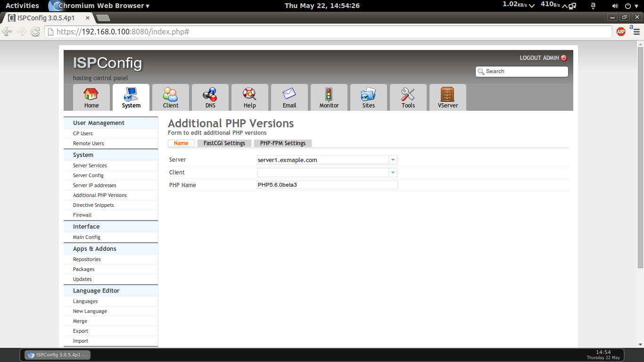Open the Tools wrench icon
This screenshot has width=644, height=362.
click(408, 97)
